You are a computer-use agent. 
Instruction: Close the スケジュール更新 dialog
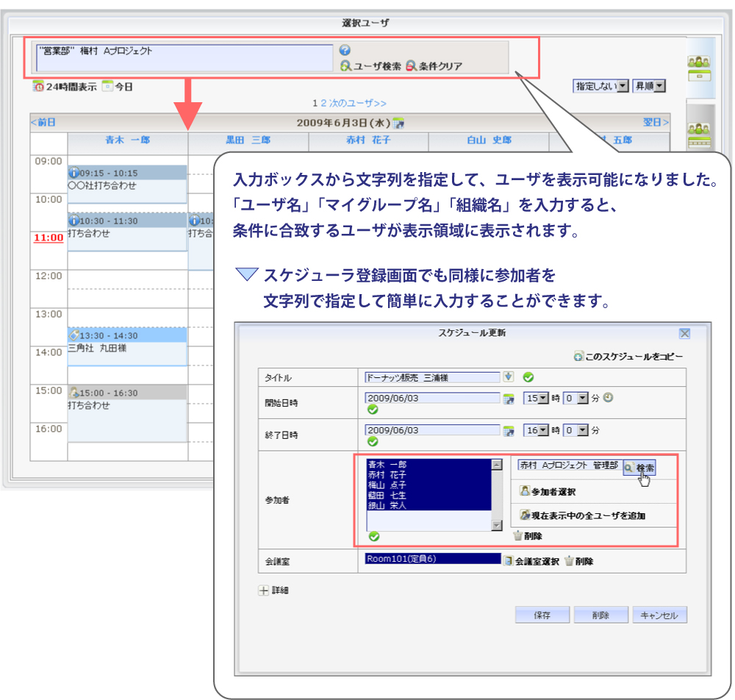(x=684, y=333)
